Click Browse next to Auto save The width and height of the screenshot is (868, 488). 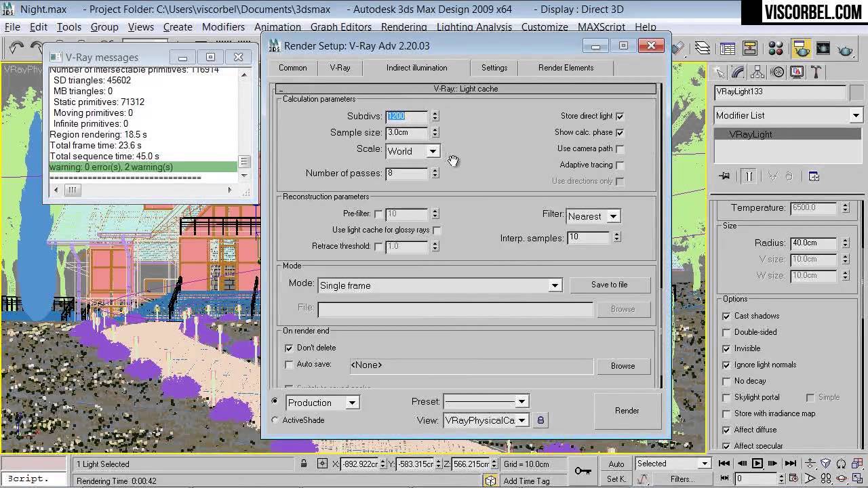[x=623, y=366]
